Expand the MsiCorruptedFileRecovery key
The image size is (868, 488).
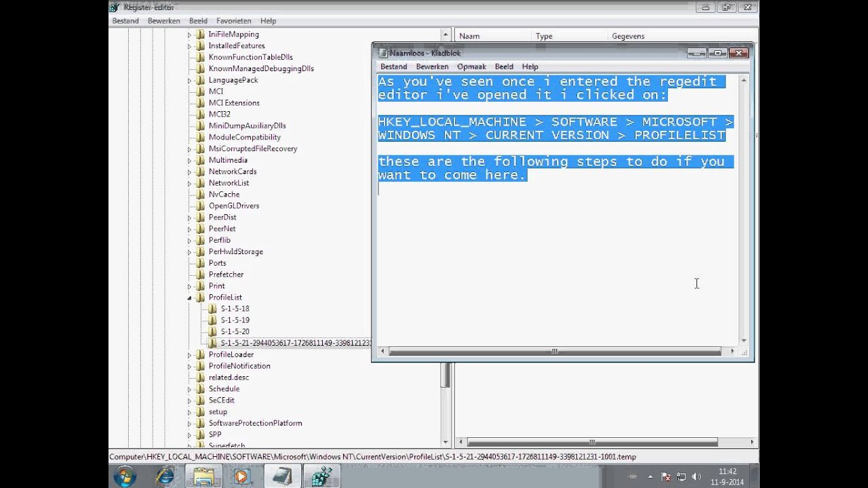(x=189, y=149)
